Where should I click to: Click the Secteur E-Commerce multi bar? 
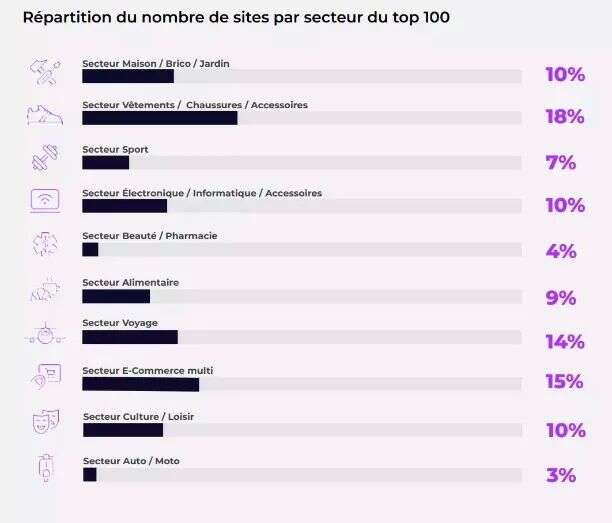point(301,384)
